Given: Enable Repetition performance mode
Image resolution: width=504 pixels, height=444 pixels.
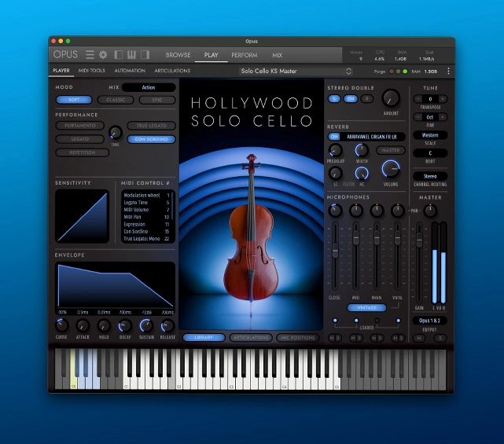Looking at the screenshot, I should 83,152.
